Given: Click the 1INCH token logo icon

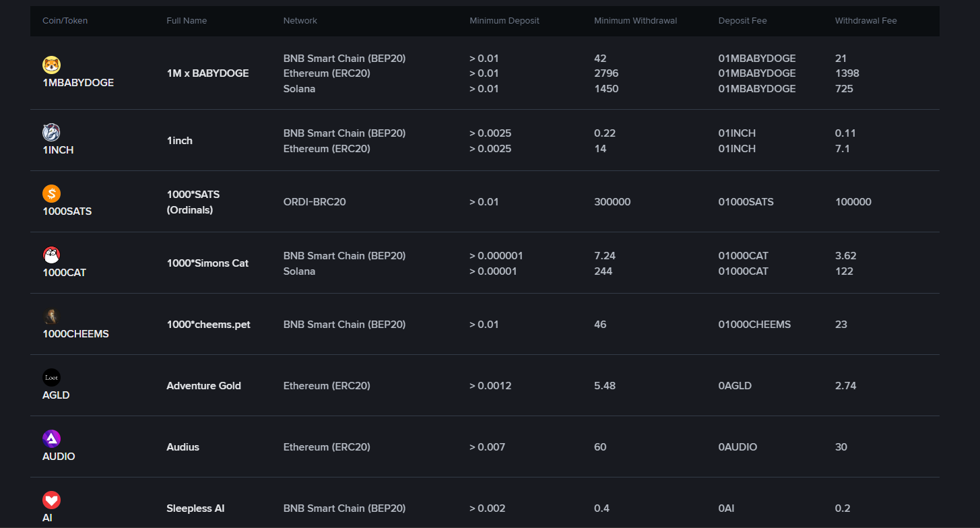Looking at the screenshot, I should click(52, 132).
